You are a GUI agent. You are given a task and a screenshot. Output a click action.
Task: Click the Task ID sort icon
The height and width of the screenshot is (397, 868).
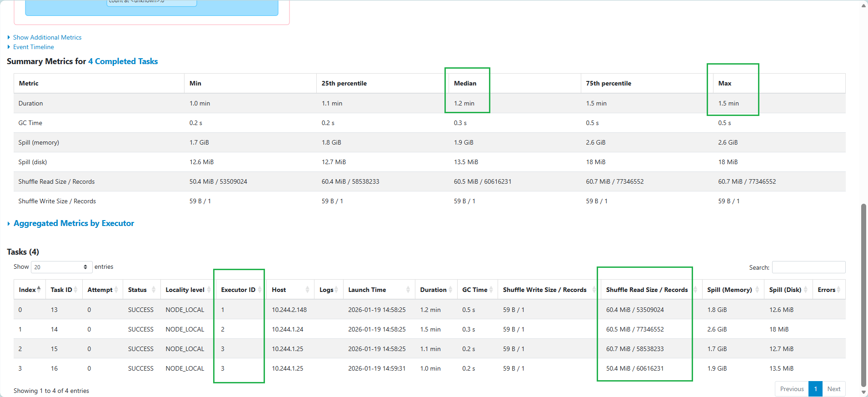pyautogui.click(x=76, y=290)
